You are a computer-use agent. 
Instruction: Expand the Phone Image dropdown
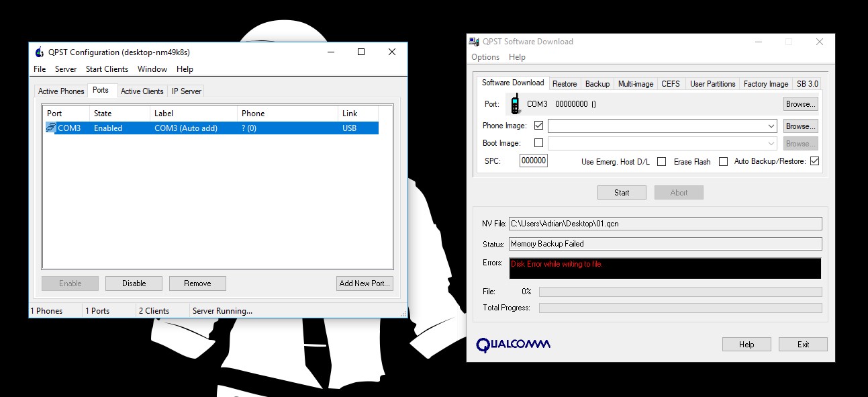[x=771, y=126]
